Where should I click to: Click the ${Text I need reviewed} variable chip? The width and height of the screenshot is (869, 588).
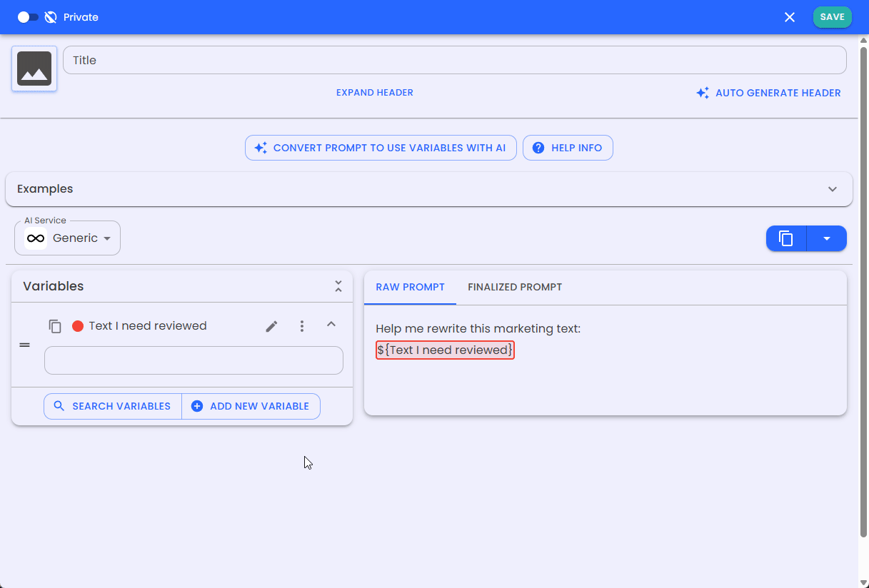(445, 350)
